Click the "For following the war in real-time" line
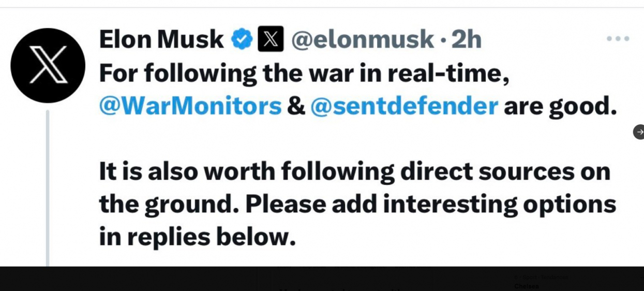The width and height of the screenshot is (644, 291). (305, 74)
